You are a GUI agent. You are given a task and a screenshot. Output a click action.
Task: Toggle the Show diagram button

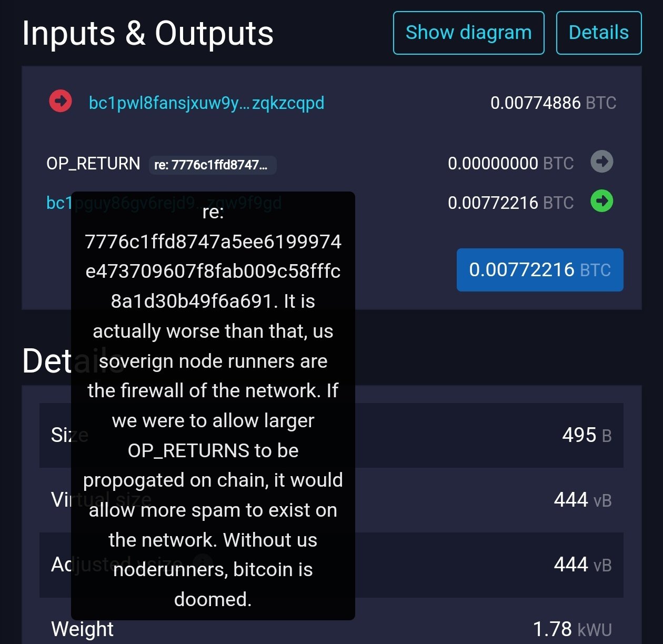point(469,33)
